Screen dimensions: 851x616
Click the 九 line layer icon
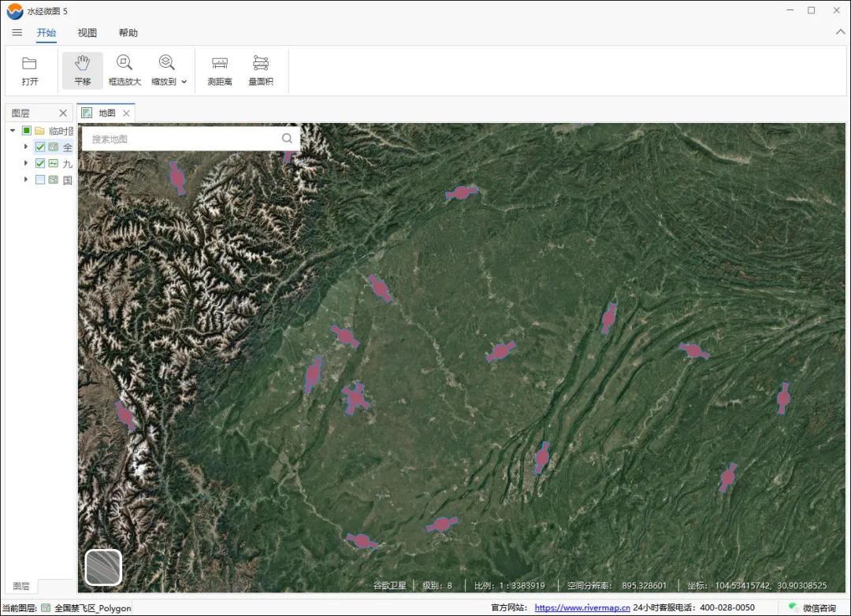coord(54,163)
